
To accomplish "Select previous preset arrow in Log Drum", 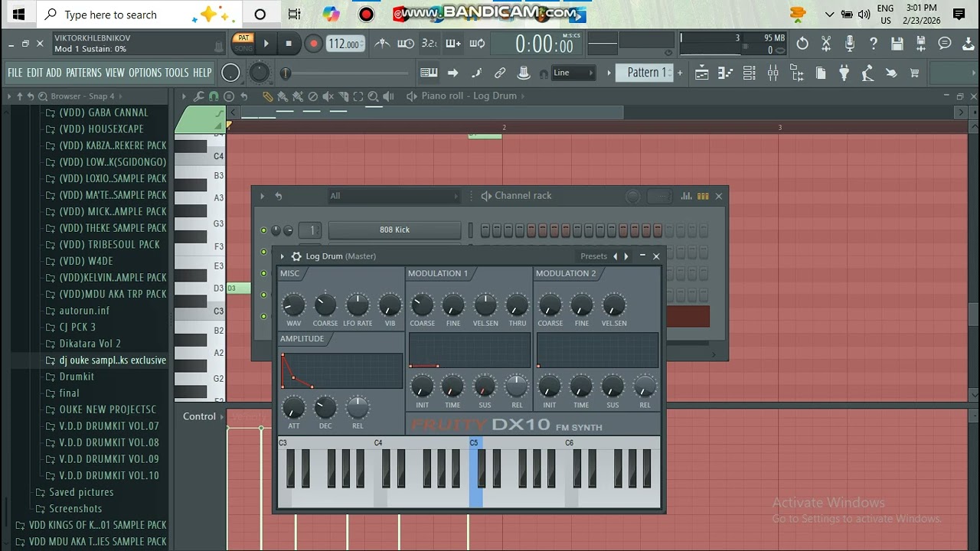I will 615,256.
